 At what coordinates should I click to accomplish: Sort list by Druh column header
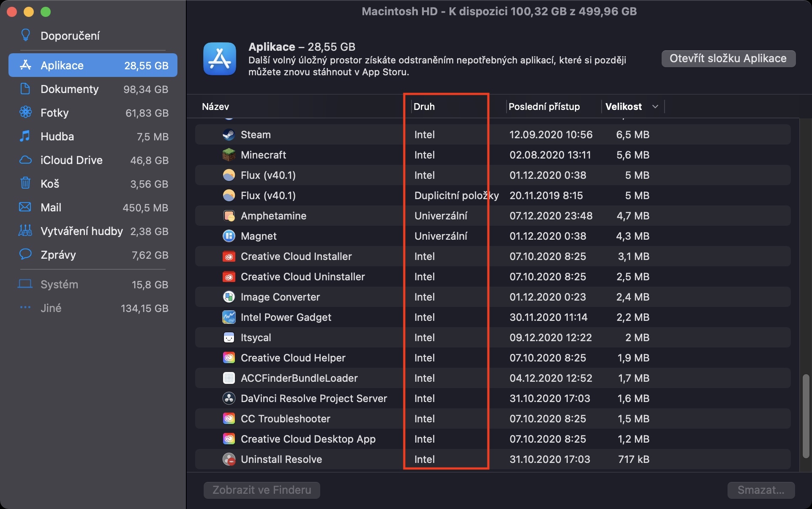(424, 107)
